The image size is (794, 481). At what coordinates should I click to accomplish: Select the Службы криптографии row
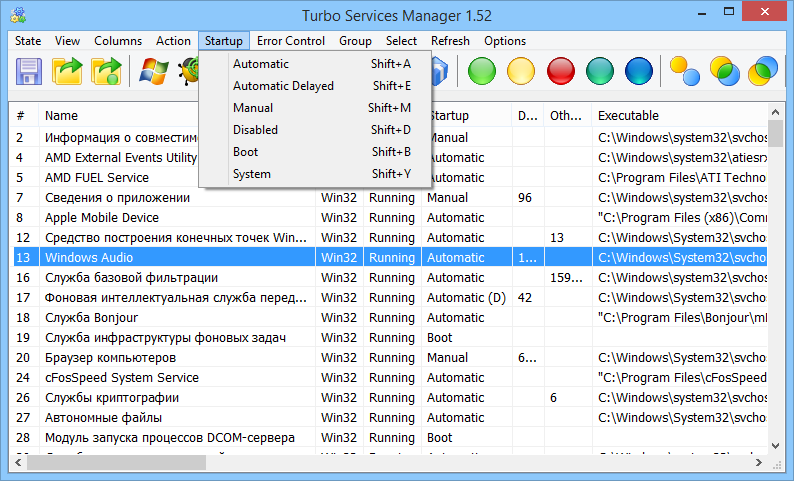389,397
